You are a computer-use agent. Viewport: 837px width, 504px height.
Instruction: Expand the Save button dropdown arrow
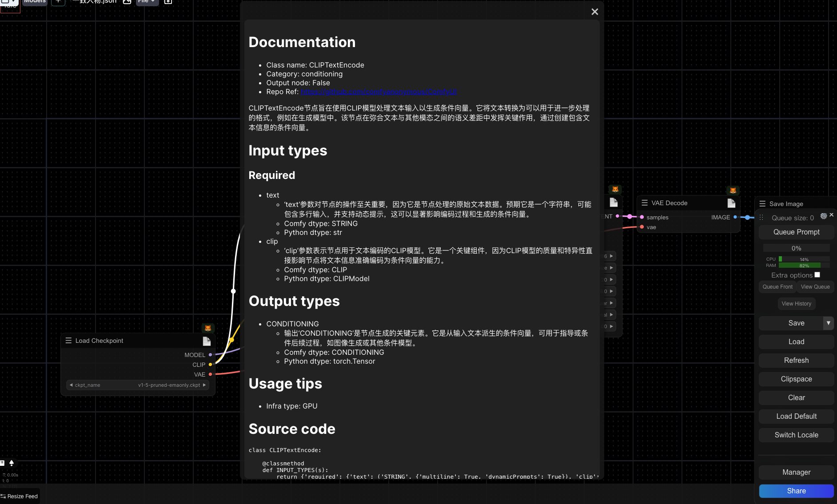click(x=829, y=323)
